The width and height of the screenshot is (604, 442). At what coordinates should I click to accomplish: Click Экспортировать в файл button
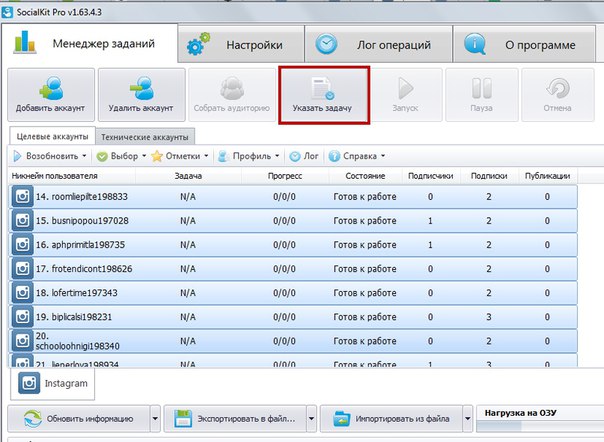click(x=235, y=418)
